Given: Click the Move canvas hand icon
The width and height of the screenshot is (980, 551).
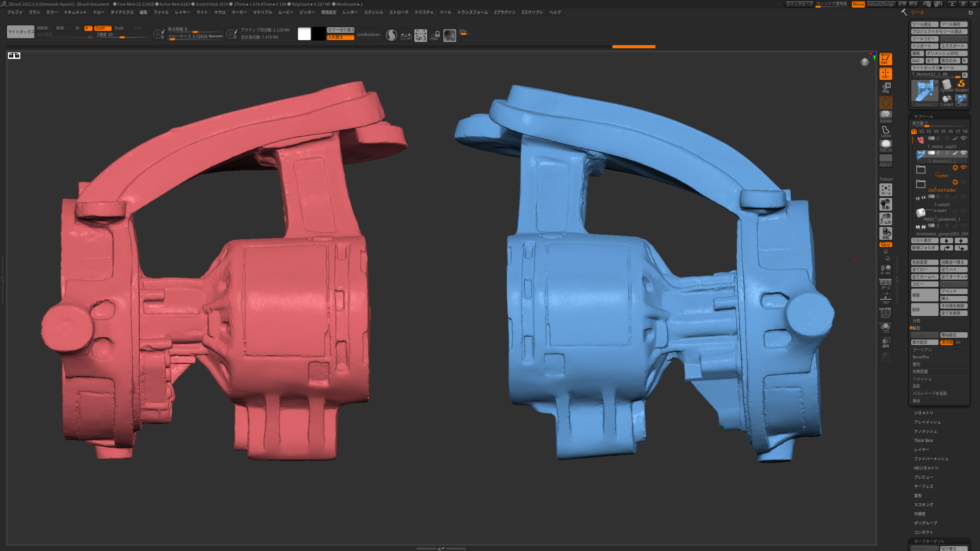Looking at the screenshot, I should pos(885,204).
